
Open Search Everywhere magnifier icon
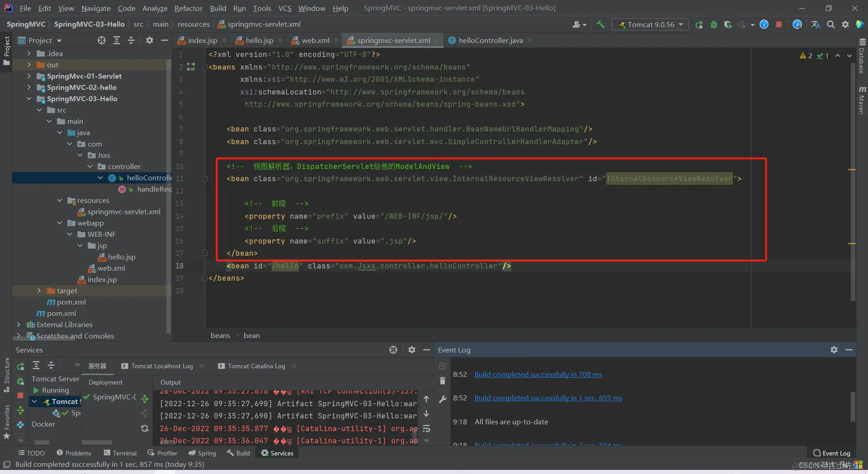[831, 24]
